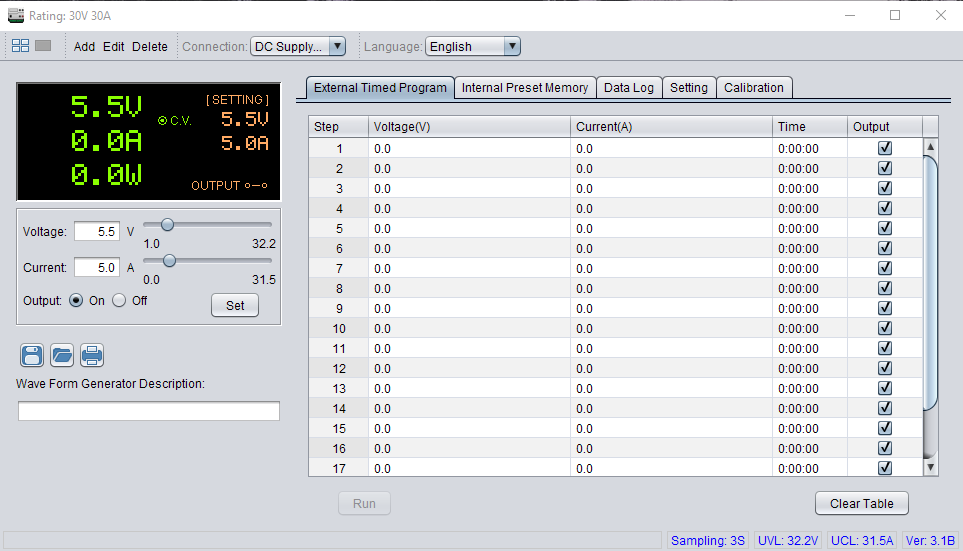
Task: Click the Current cell of step 4
Action: coord(671,208)
